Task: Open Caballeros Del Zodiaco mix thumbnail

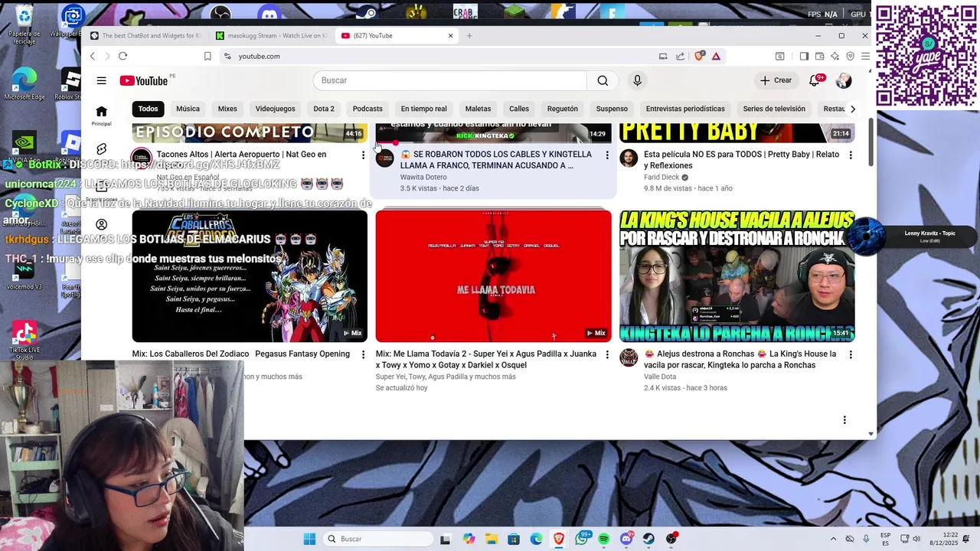Action: click(250, 275)
